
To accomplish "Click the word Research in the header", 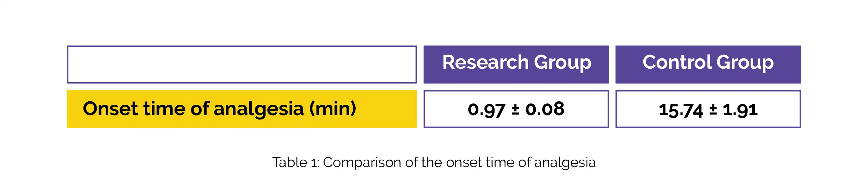I will coord(485,62).
